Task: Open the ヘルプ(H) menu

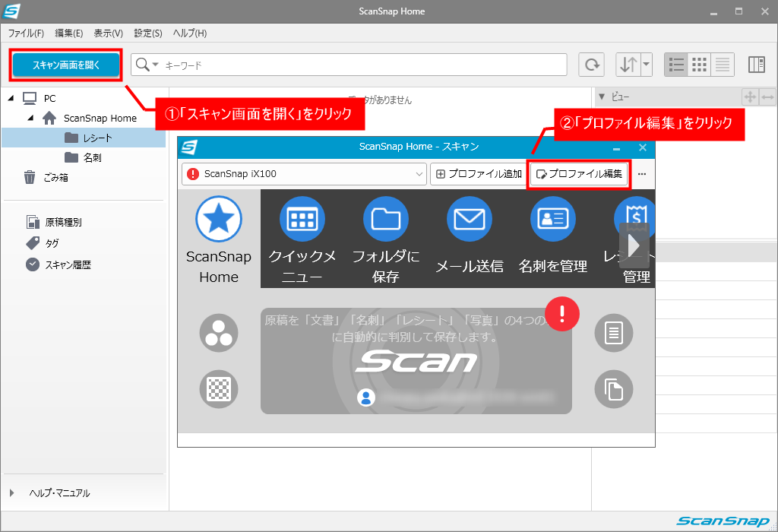Action: 190,33
